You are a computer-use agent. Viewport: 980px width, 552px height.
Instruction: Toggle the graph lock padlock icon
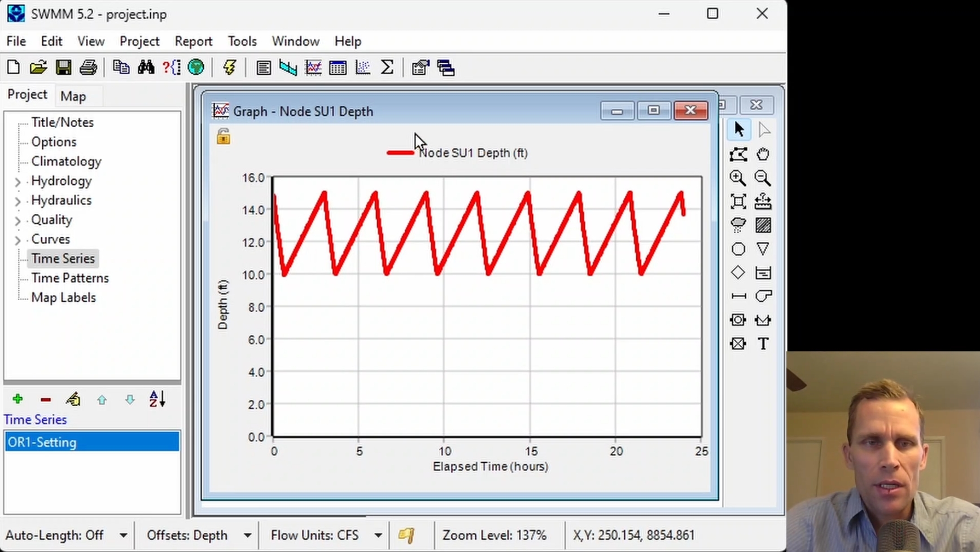click(x=224, y=136)
